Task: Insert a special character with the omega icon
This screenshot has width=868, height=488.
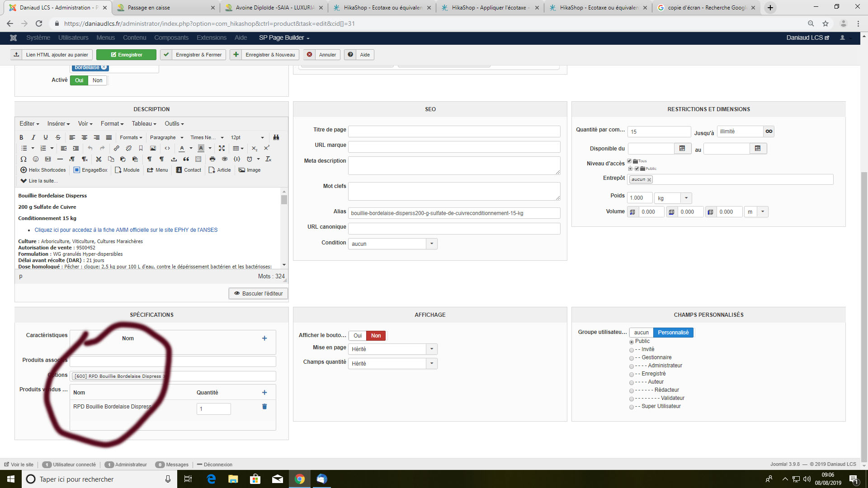Action: pyautogui.click(x=24, y=159)
